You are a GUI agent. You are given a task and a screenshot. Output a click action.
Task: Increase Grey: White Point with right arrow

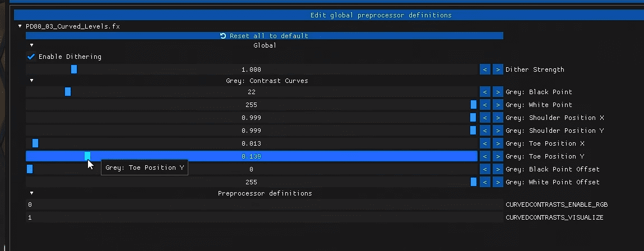click(498, 105)
